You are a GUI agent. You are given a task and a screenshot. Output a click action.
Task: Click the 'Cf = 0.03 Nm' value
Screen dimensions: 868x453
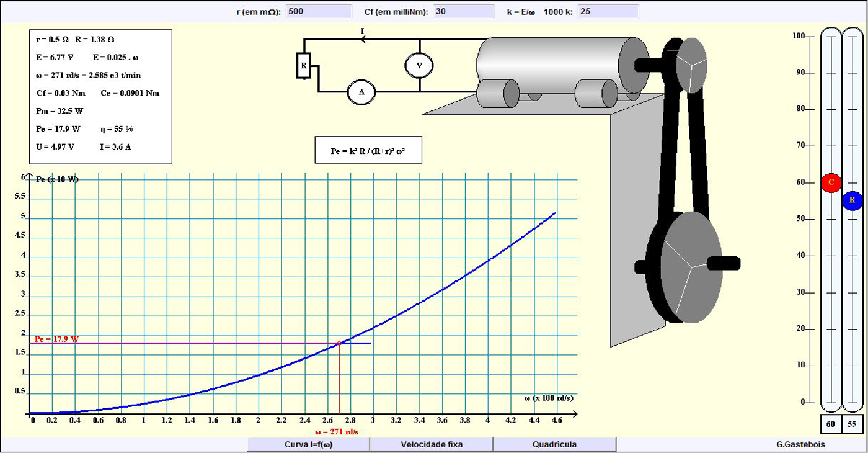61,93
